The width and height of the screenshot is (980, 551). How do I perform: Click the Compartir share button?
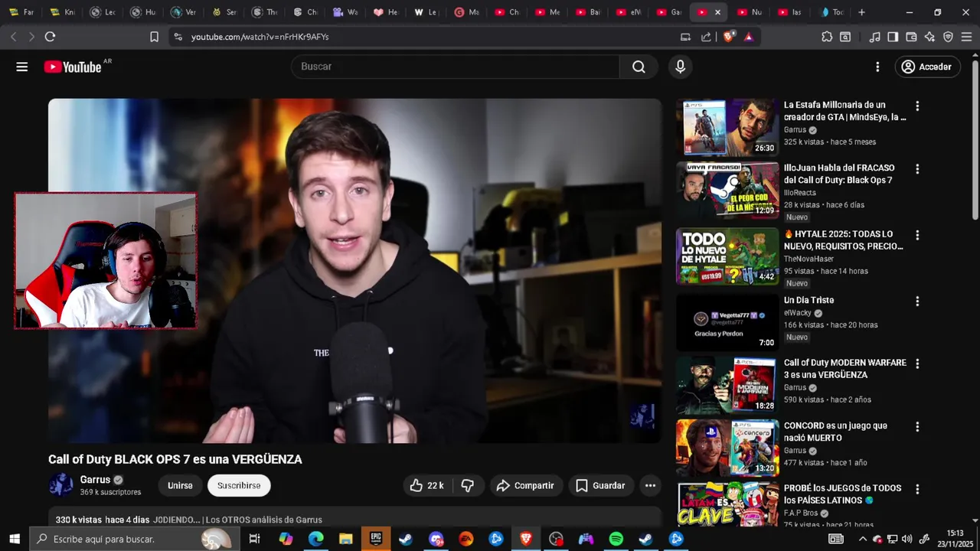525,485
